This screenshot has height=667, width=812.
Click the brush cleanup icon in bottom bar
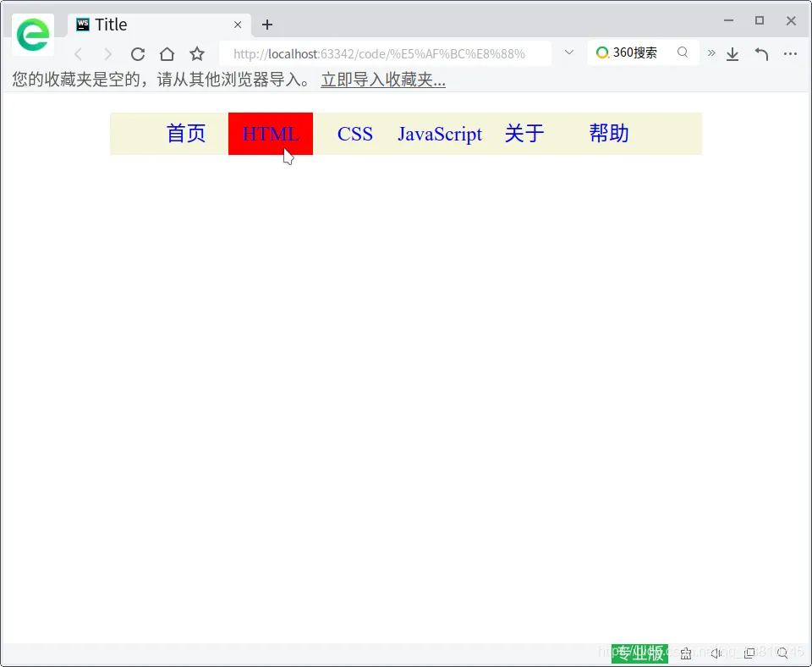[x=685, y=653]
